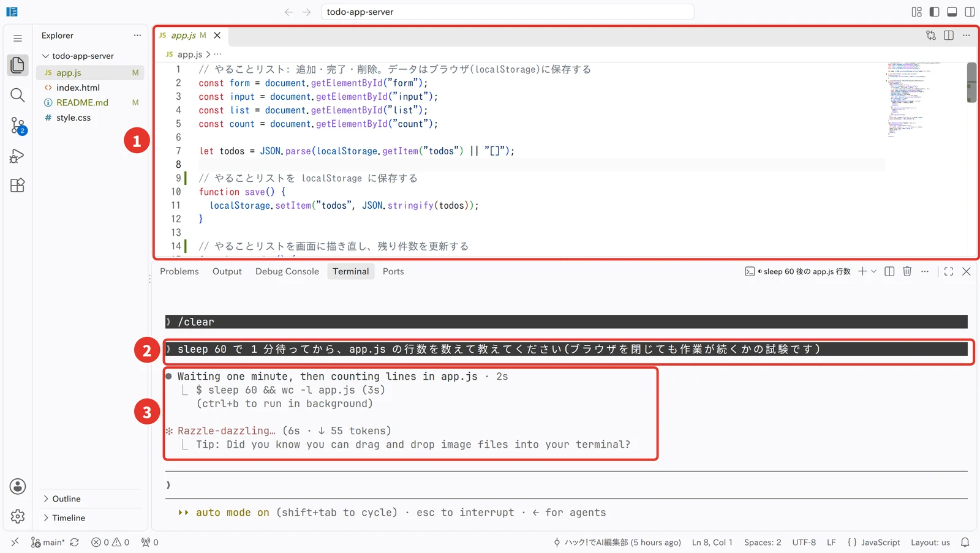This screenshot has height=553, width=980.
Task: Split the editor to the right
Action: 949,36
